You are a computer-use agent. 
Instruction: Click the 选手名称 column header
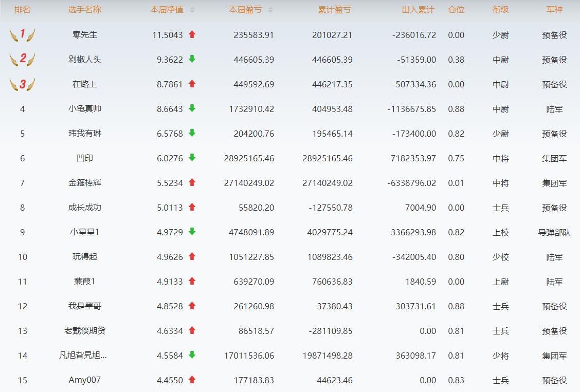(85, 10)
